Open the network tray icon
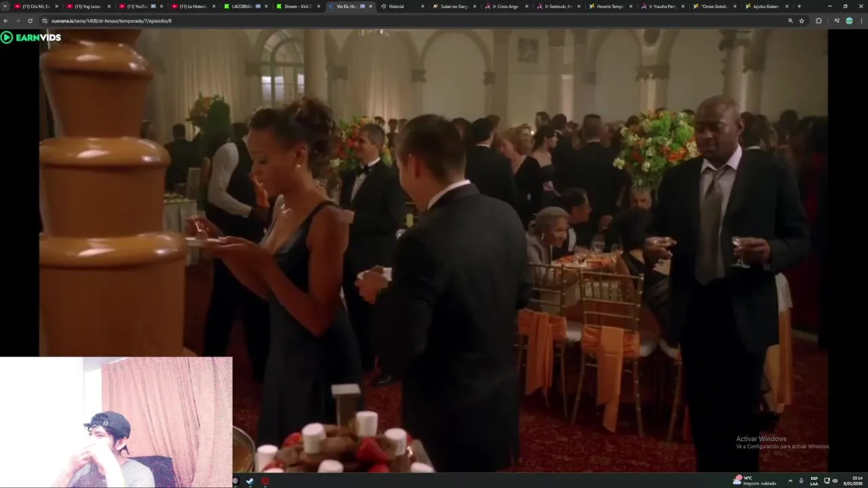868x488 pixels. point(827,481)
